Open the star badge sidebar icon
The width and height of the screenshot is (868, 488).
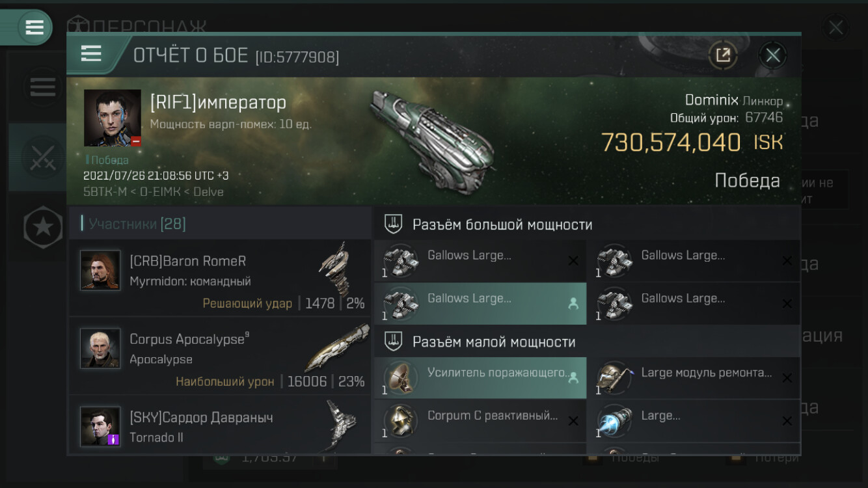43,227
